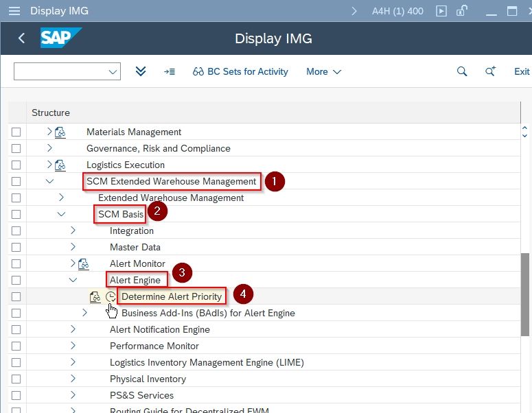The image size is (532, 413).
Task: Click the position/indent list toolbar icon
Action: [170, 71]
